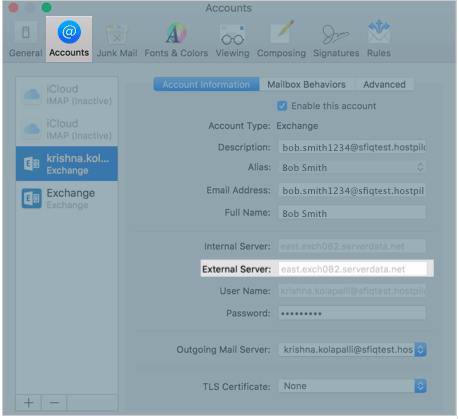Viewport: 459px width, 419px height.
Task: Open Fonts & Colors preferences
Action: point(176,39)
